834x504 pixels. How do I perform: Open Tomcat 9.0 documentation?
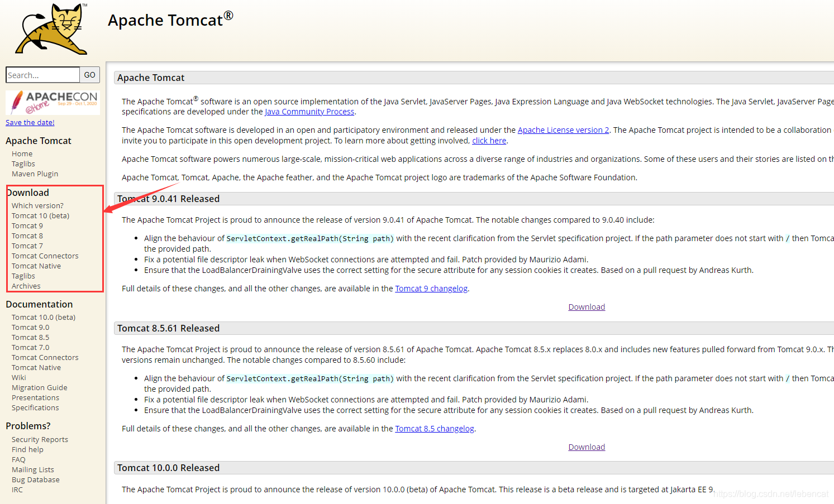pos(31,327)
